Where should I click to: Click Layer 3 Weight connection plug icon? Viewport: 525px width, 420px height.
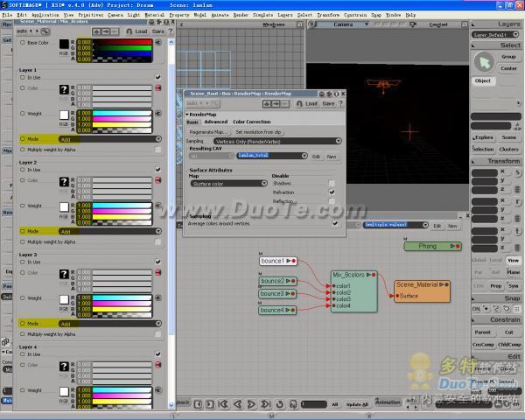pos(158,297)
